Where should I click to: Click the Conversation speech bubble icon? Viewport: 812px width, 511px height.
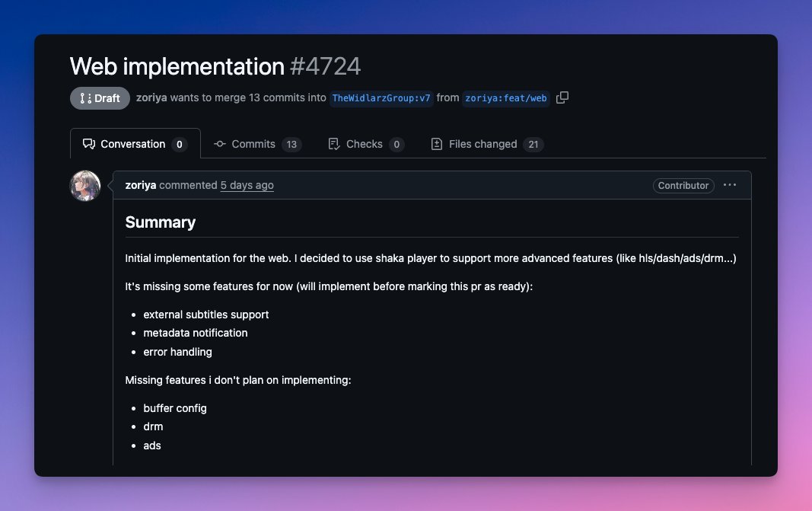(x=88, y=144)
